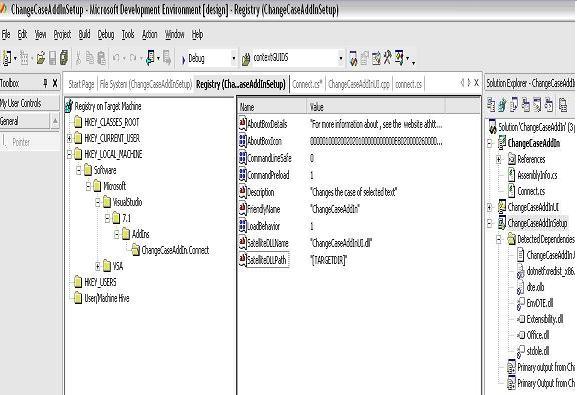Expand the ChangeCaseAddInUI project node
Viewport: 577px width, 395px height.
pyautogui.click(x=490, y=207)
